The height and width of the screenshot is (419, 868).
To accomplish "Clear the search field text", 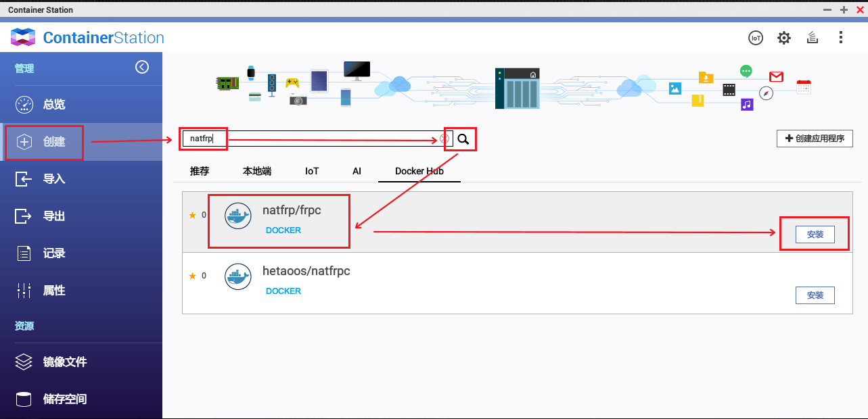I will pyautogui.click(x=444, y=139).
